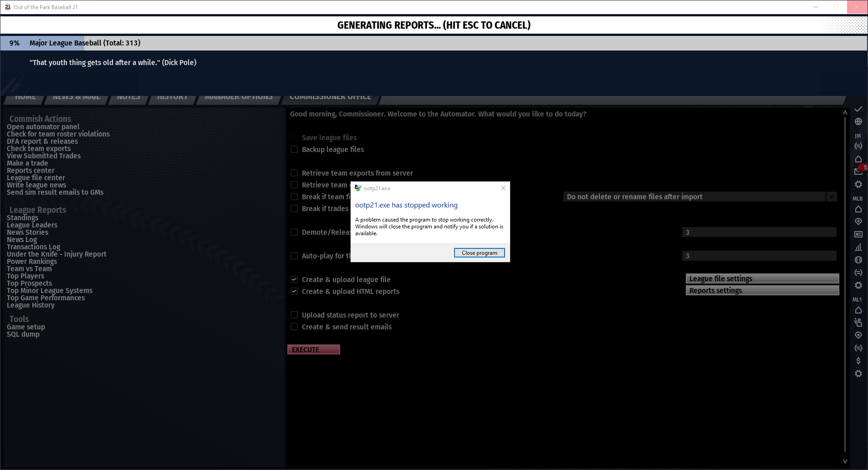
Task: Click the ML1 label in the right sidebar
Action: 857,299
